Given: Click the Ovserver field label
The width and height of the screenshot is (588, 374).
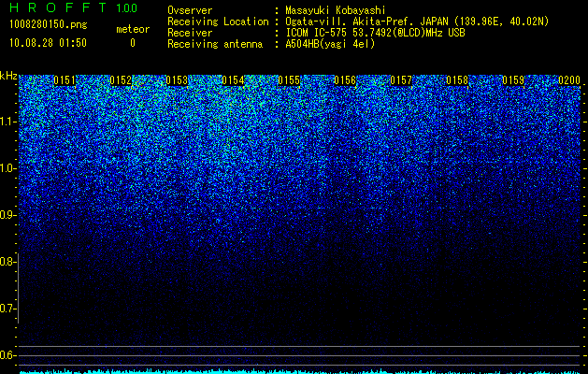Looking at the screenshot, I should (190, 10).
